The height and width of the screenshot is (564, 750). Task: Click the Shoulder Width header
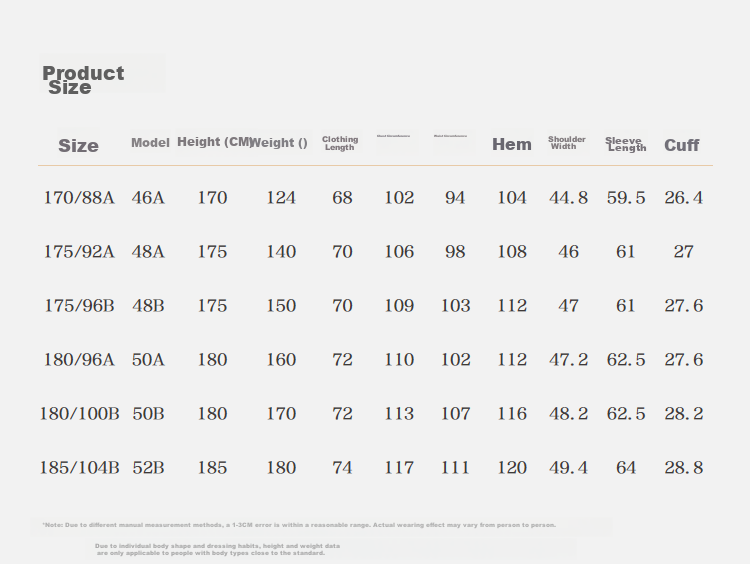point(566,143)
